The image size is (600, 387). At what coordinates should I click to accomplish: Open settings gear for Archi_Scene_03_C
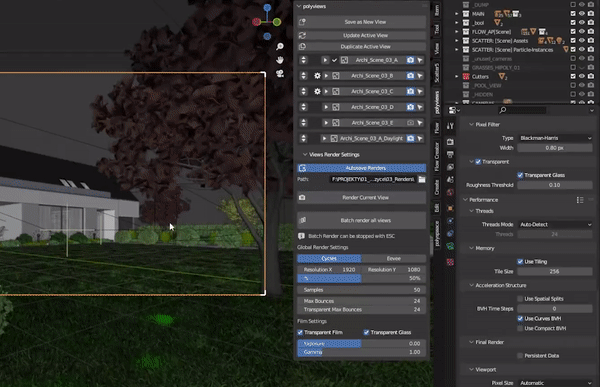pos(317,91)
